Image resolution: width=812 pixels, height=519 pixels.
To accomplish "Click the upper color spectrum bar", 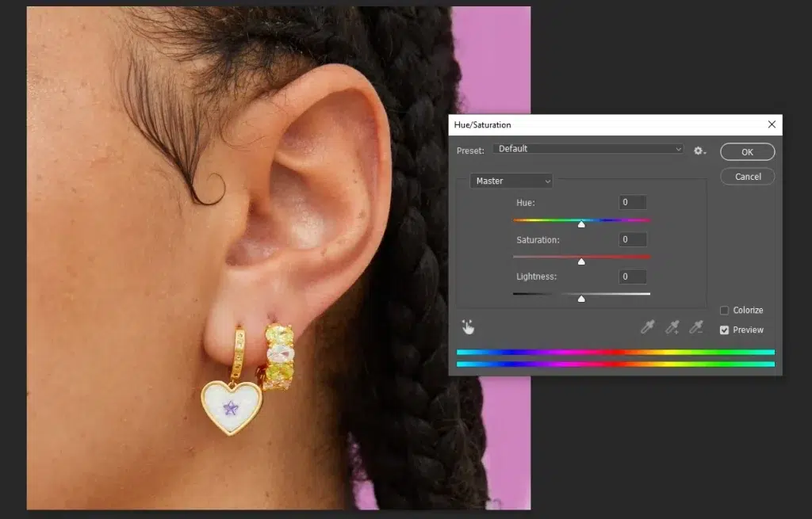I will [615, 352].
